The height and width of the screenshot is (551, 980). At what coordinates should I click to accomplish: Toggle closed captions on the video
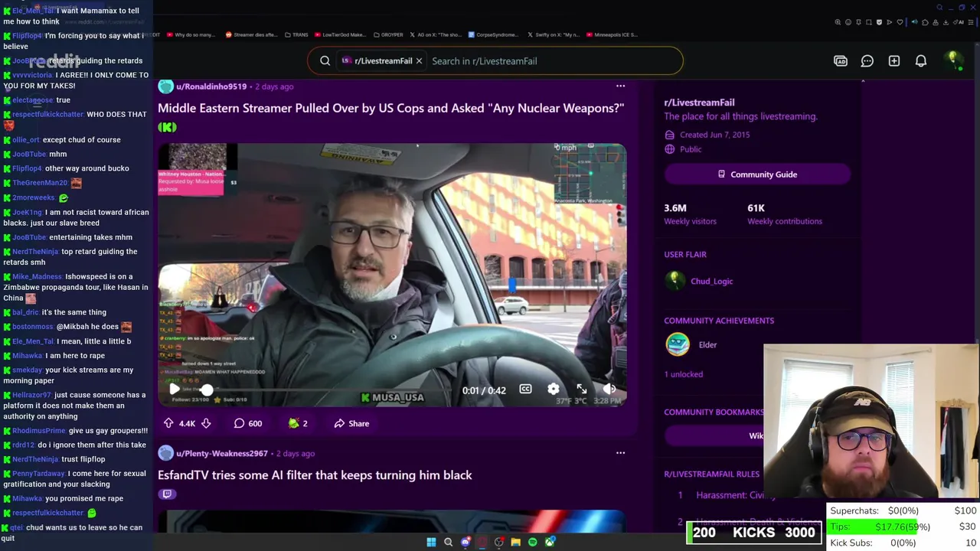pos(525,390)
